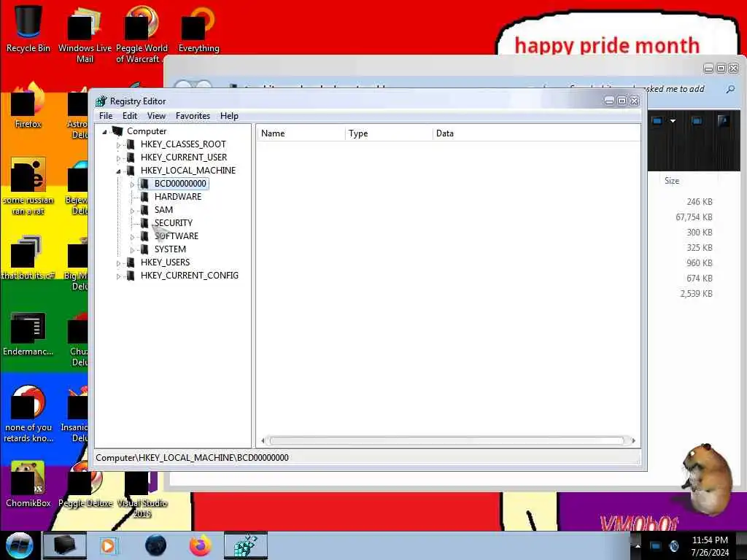Open the Edit menu in Registry Editor
Viewport: 747px width, 560px height.
[x=130, y=116]
